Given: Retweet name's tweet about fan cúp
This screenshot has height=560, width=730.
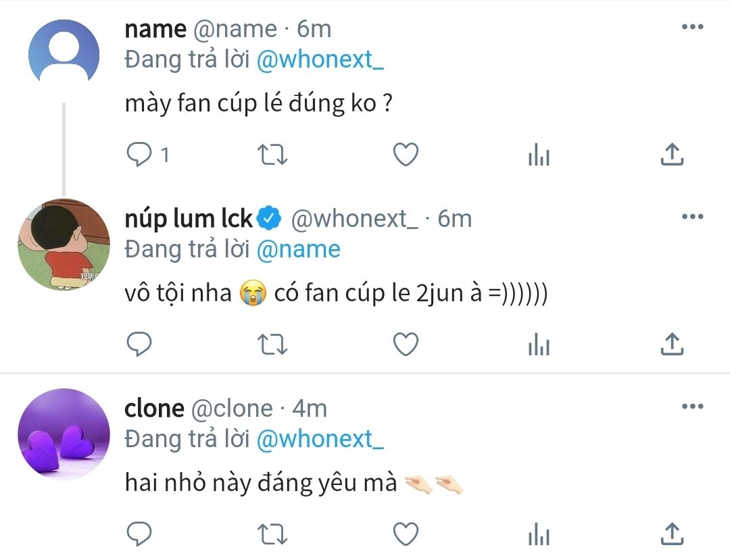Looking at the screenshot, I should [272, 155].
